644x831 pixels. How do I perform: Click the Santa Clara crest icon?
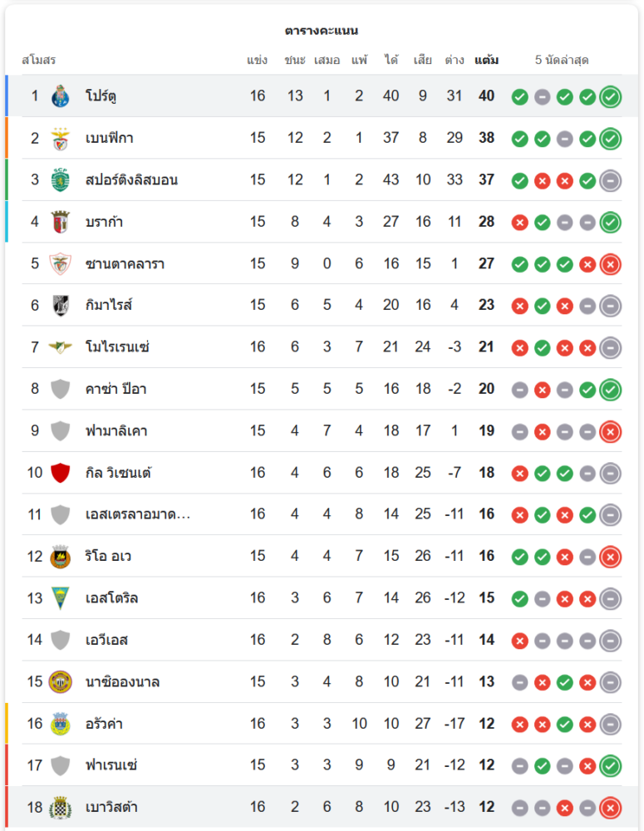[x=60, y=263]
